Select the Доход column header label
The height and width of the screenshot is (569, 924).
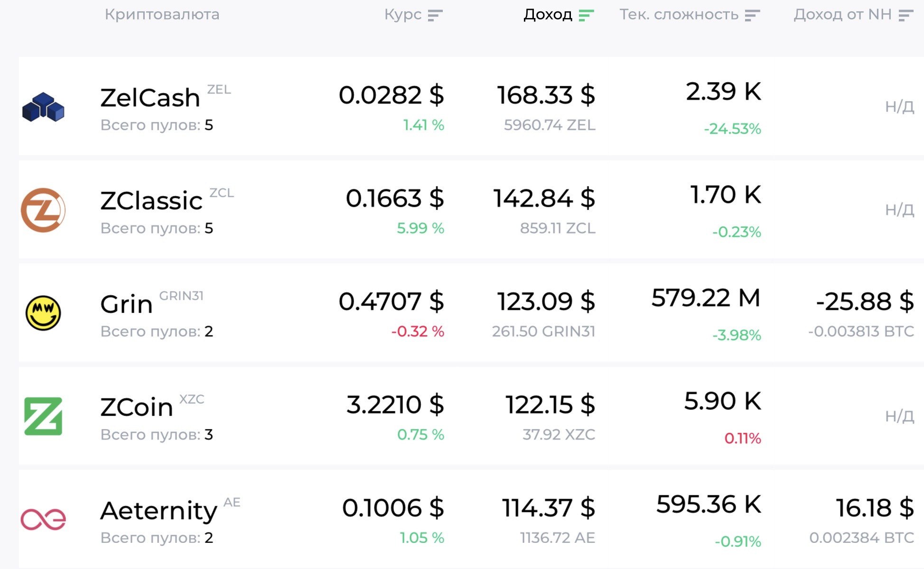tap(548, 15)
